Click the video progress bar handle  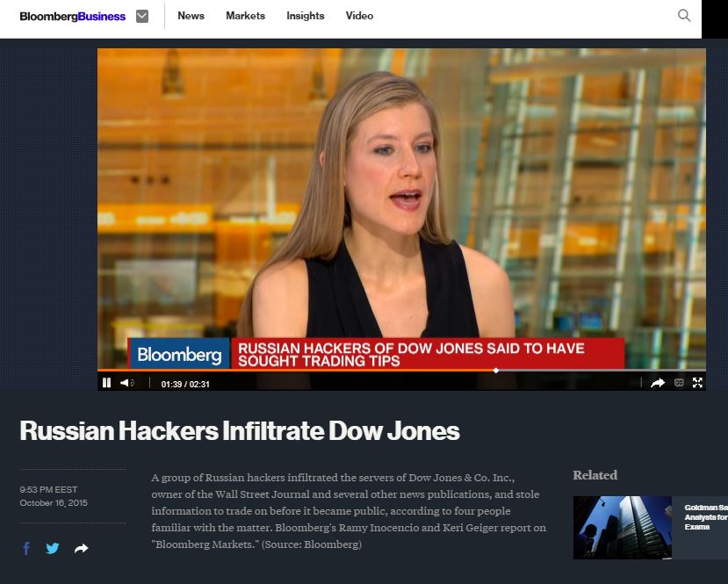496,371
